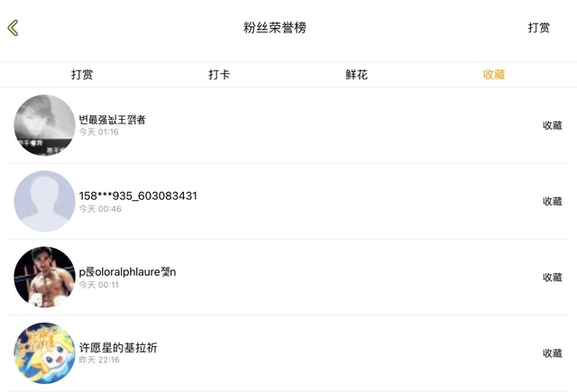Open the cartoon Jirachi avatar of 许愿星的基拉祈

coord(44,353)
